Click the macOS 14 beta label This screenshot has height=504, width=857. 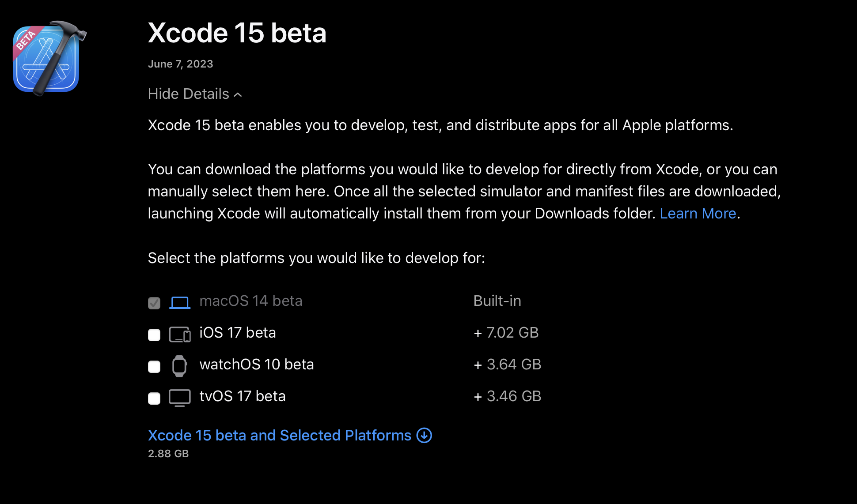(251, 301)
